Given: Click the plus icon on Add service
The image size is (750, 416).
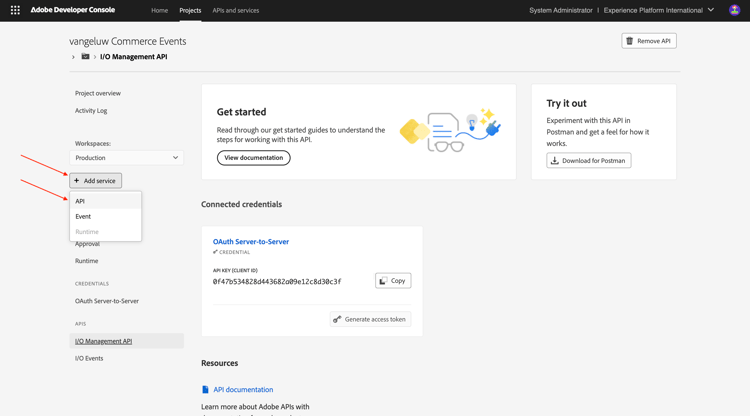Looking at the screenshot, I should pos(77,181).
